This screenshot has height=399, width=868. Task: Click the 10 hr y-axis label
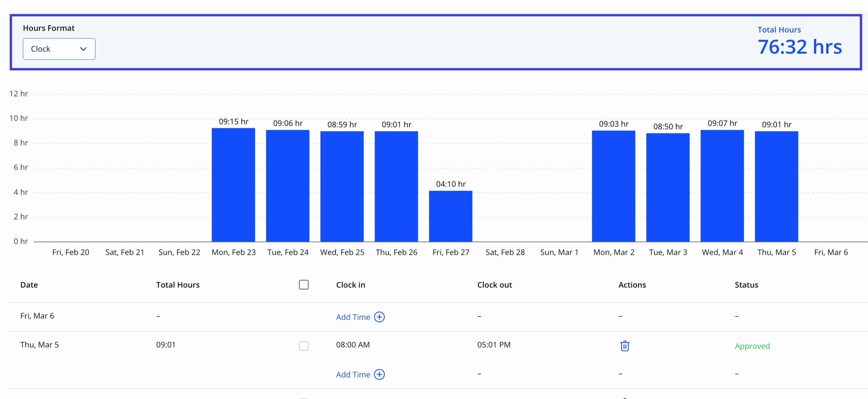[18, 118]
